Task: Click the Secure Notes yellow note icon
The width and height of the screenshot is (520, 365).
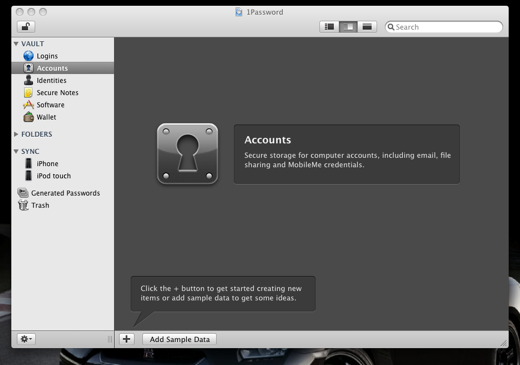Action: pyautogui.click(x=28, y=92)
